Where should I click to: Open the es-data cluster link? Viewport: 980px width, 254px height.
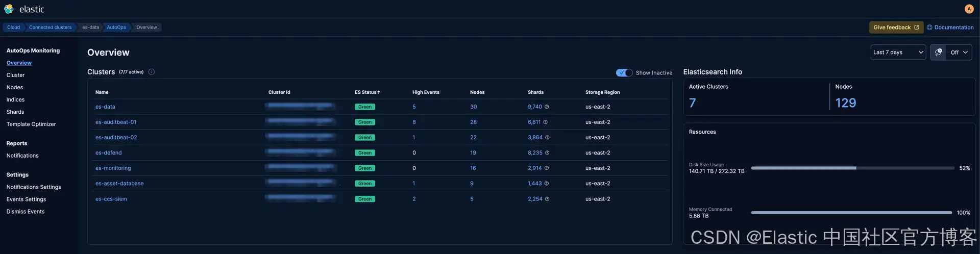[105, 107]
